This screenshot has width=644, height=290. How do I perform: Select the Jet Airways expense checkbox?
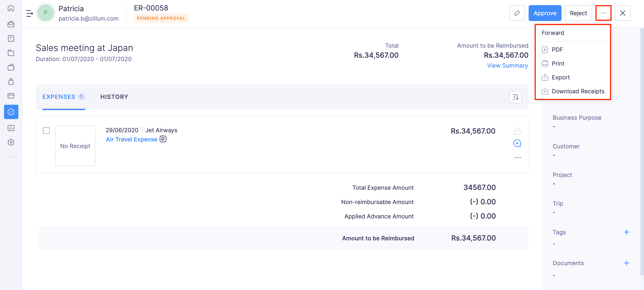pyautogui.click(x=46, y=130)
